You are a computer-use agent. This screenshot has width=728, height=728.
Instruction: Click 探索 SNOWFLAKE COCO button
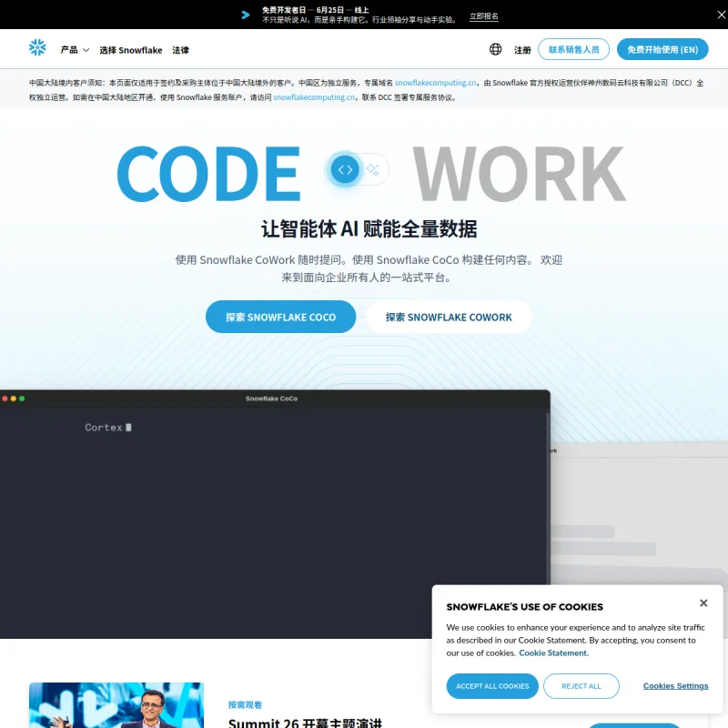pos(280,317)
